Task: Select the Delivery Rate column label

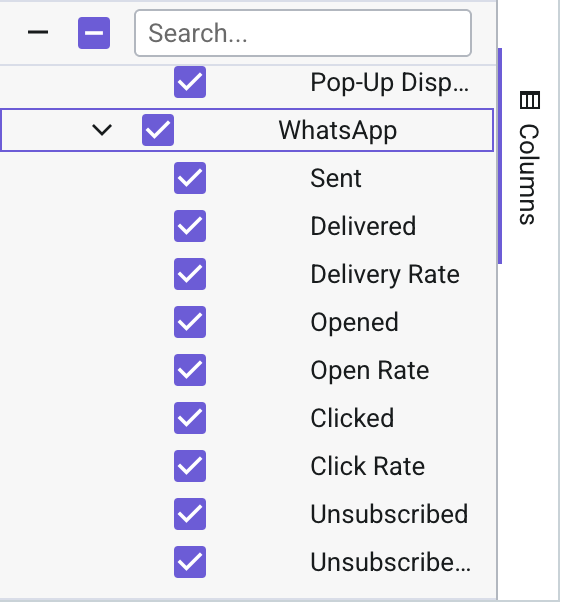Action: coord(385,274)
